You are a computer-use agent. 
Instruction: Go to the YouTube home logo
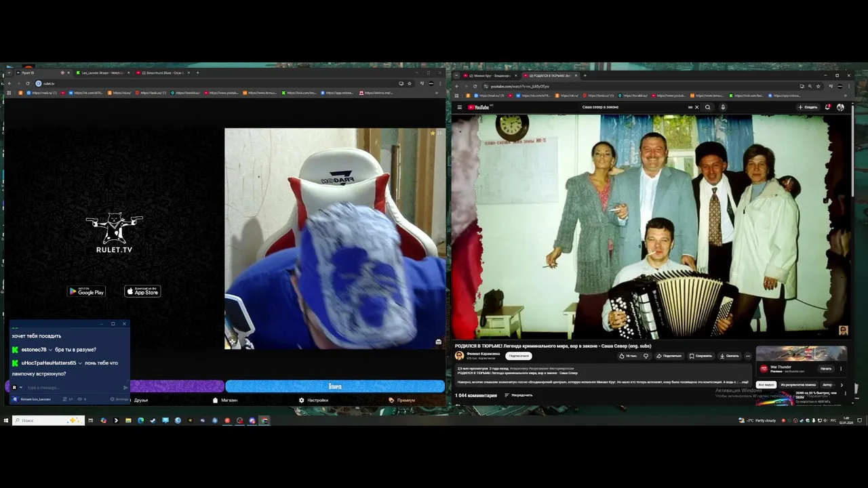pos(479,107)
